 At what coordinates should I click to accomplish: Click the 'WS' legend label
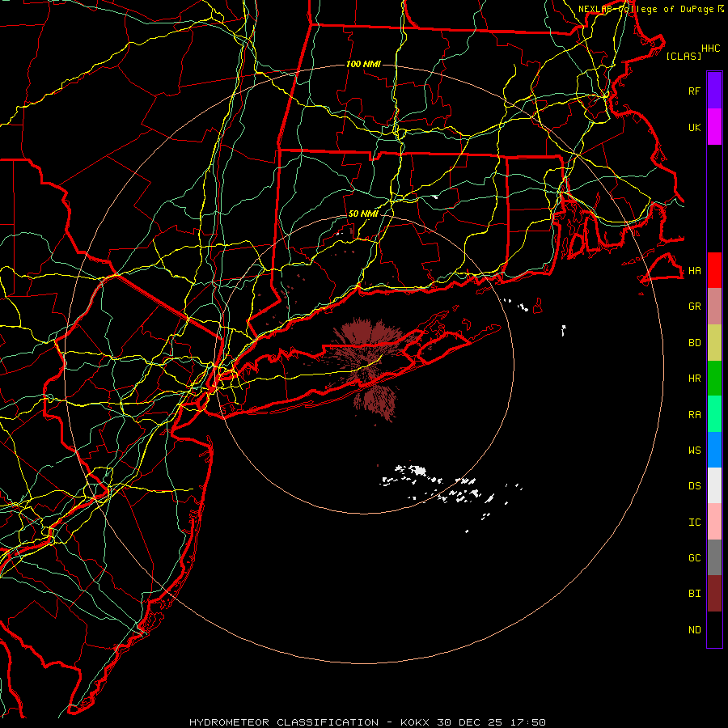[694, 450]
